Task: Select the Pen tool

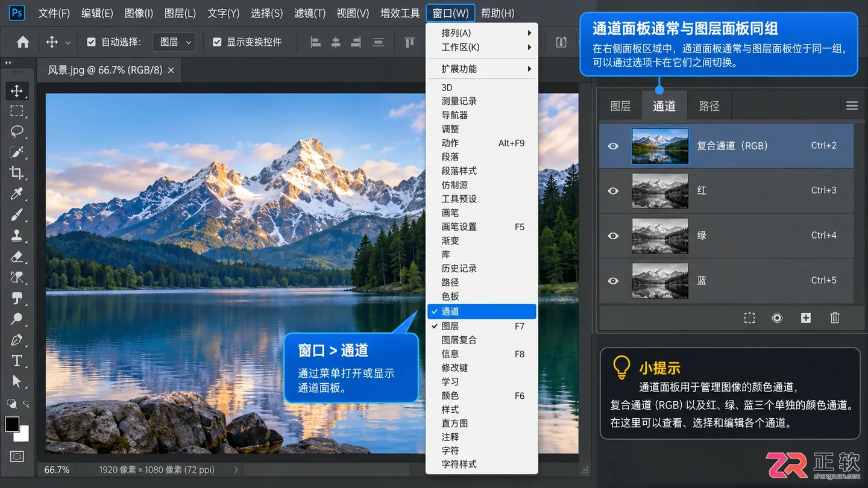Action: coord(16,340)
